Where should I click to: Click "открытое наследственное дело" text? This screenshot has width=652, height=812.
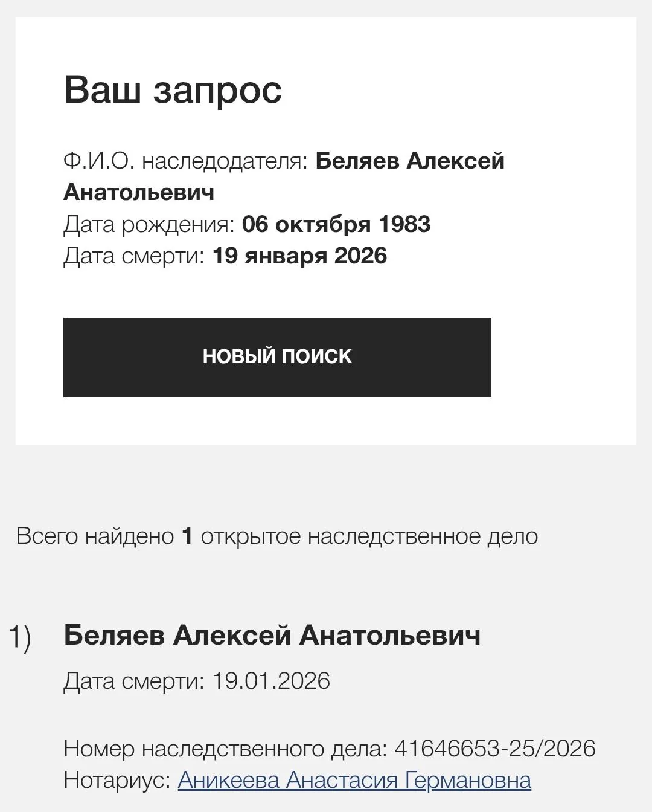coord(369,536)
